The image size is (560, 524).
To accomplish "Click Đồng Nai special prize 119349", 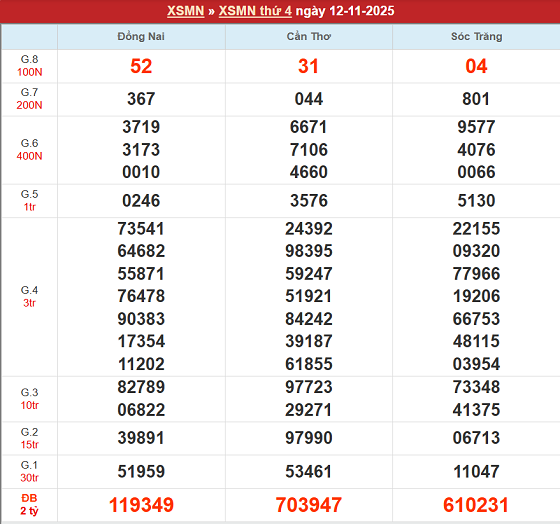I will tap(141, 505).
